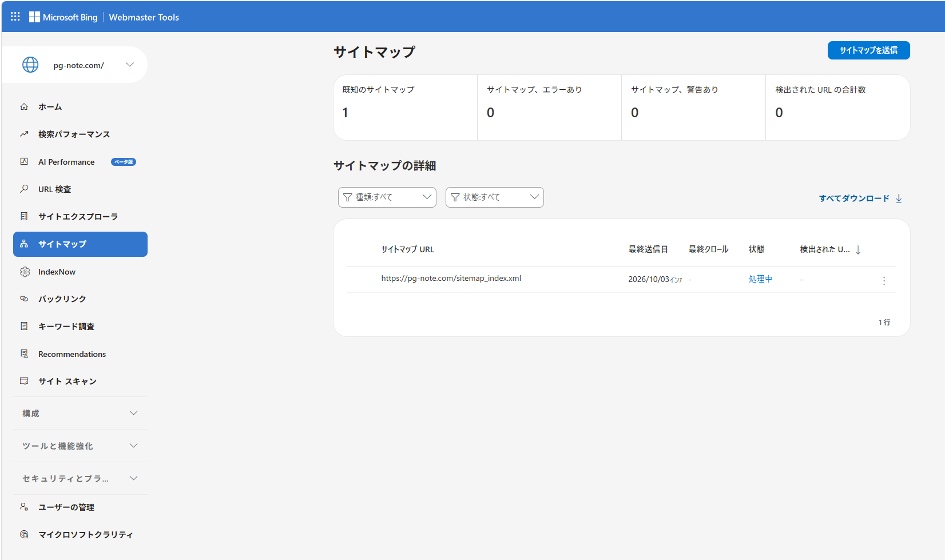
Task: Click the 最終クロール column header
Action: tap(708, 249)
